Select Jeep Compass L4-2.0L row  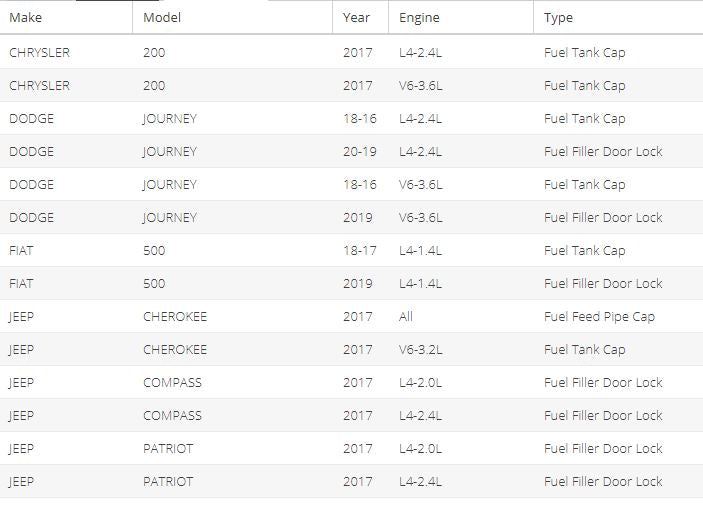(352, 383)
